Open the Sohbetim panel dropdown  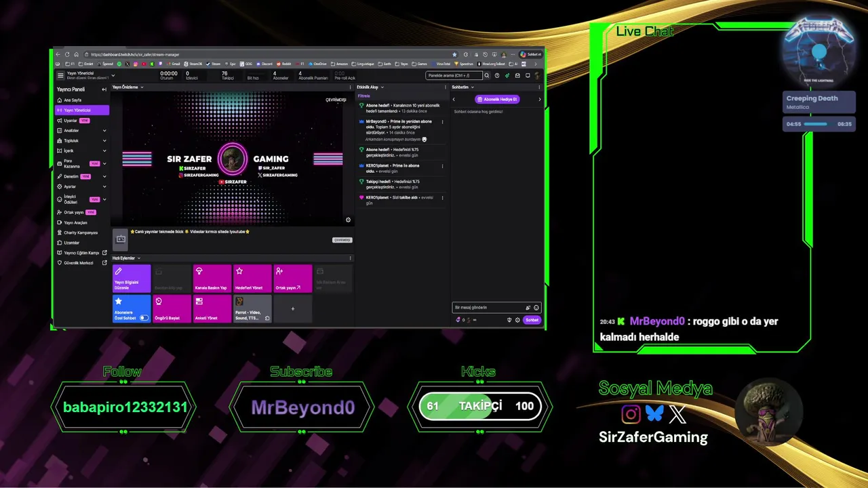pyautogui.click(x=472, y=87)
